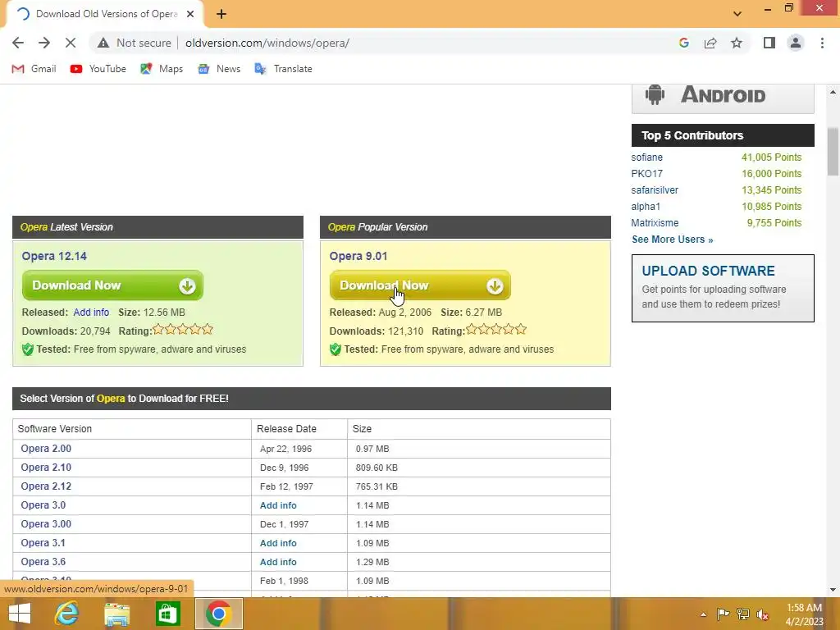Click Add info in Opera 3.0 row
This screenshot has height=630, width=840.
click(x=278, y=505)
